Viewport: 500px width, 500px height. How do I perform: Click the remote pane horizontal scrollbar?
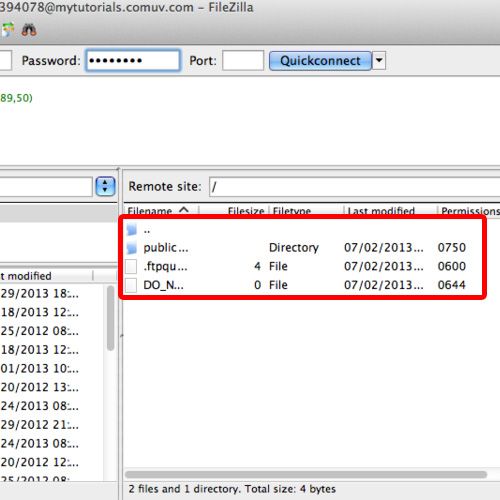coord(306,474)
